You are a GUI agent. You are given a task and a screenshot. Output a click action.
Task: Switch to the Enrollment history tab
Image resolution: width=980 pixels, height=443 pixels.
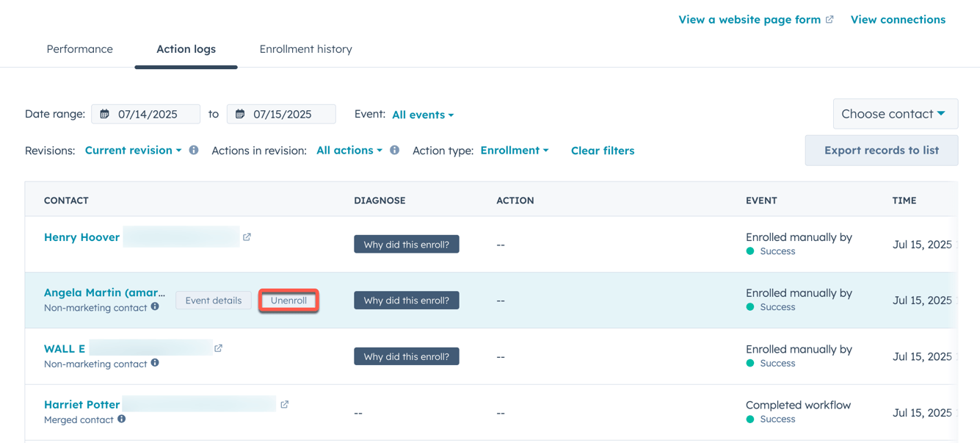(305, 48)
